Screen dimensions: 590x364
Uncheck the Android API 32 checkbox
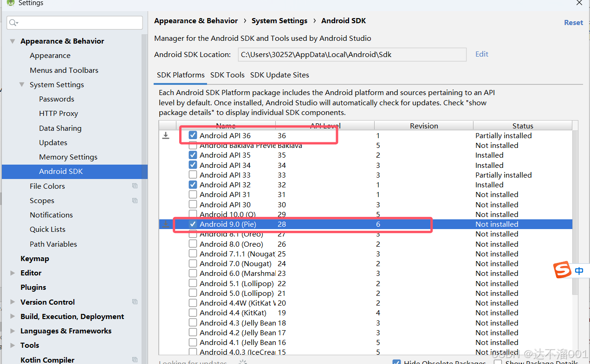click(193, 185)
